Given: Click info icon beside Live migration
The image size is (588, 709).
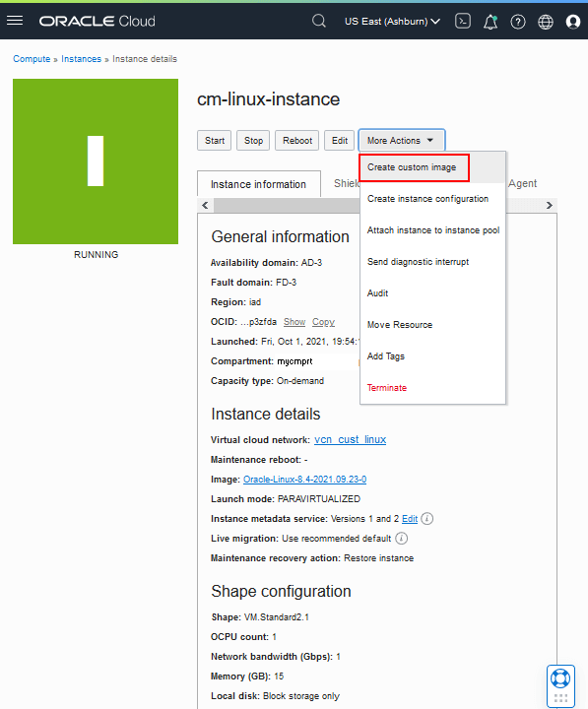Looking at the screenshot, I should (x=401, y=539).
